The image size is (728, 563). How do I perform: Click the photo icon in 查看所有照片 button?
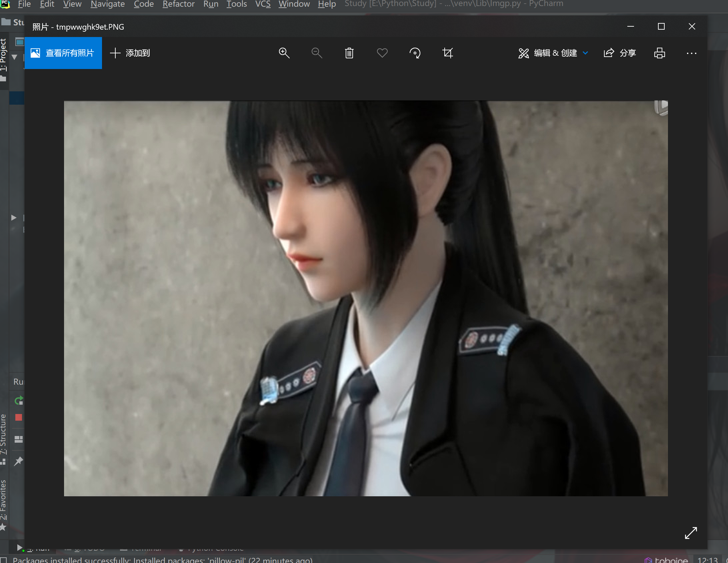tap(35, 53)
